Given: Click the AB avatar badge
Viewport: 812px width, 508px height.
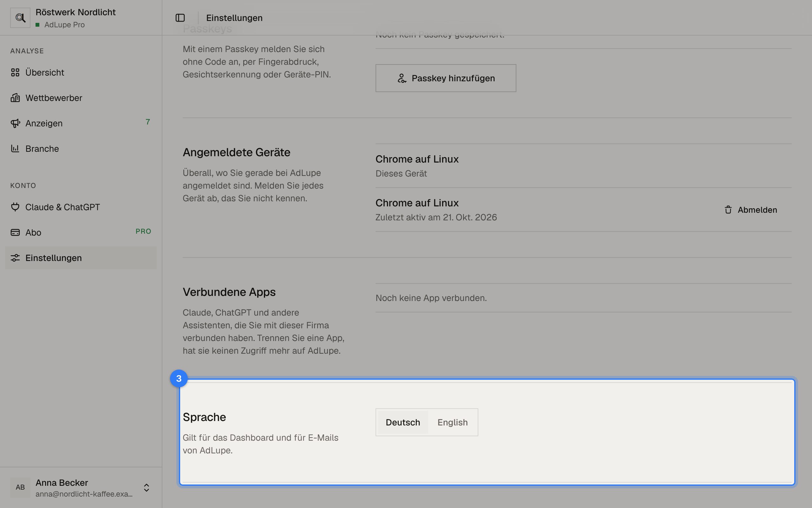Looking at the screenshot, I should click(x=20, y=487).
